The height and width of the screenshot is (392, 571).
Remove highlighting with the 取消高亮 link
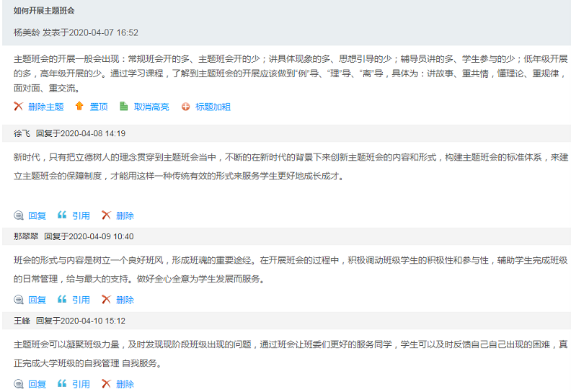[151, 107]
